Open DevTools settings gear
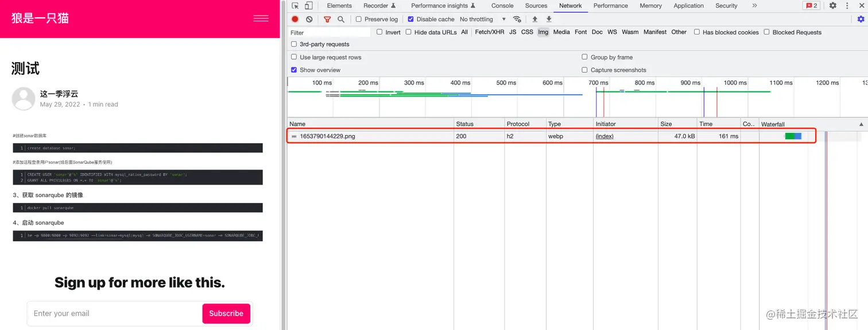Screen dimensions: 868x330 click(x=833, y=6)
